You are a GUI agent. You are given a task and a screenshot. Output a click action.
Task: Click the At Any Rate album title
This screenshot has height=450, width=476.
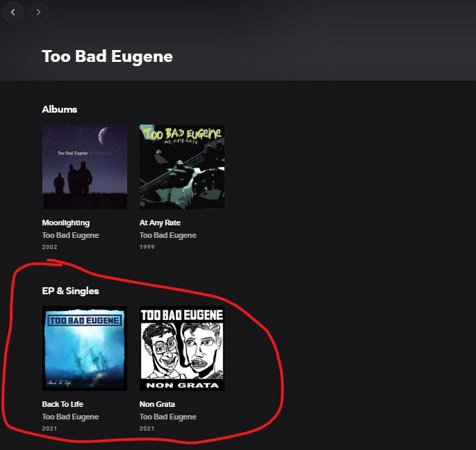160,223
